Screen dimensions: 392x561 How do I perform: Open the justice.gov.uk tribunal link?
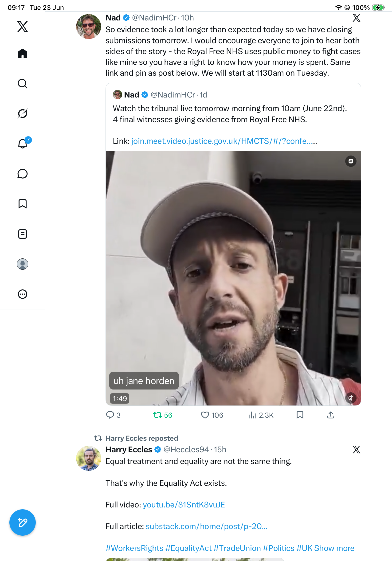point(224,141)
